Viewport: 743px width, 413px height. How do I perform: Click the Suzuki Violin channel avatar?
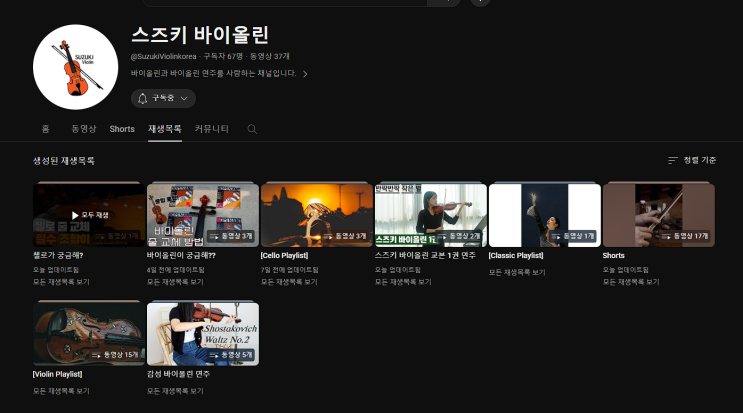click(75, 67)
